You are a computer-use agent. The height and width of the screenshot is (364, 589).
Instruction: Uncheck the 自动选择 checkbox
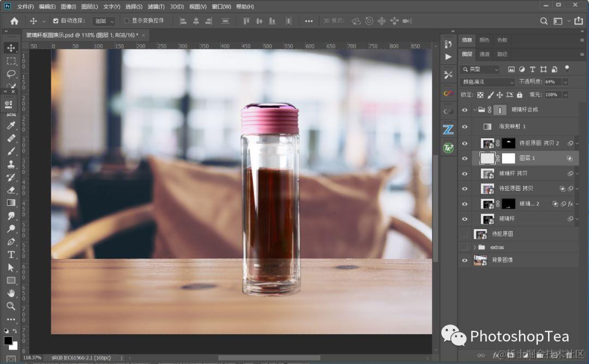pos(56,21)
